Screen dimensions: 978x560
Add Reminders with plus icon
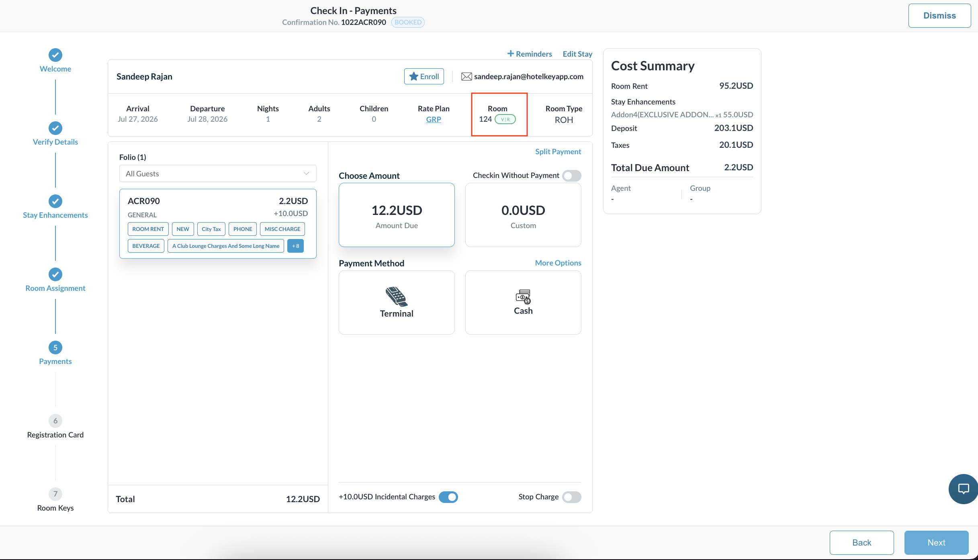530,54
